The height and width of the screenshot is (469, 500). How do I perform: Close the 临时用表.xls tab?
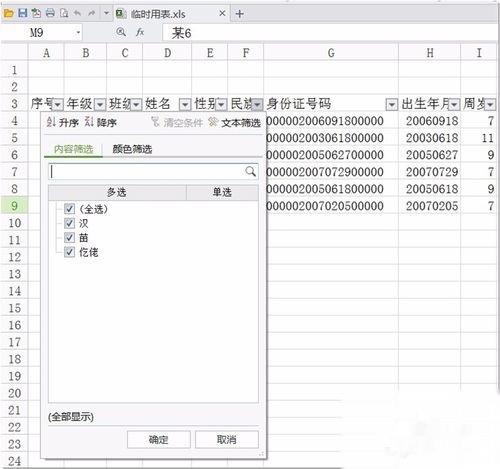click(222, 14)
